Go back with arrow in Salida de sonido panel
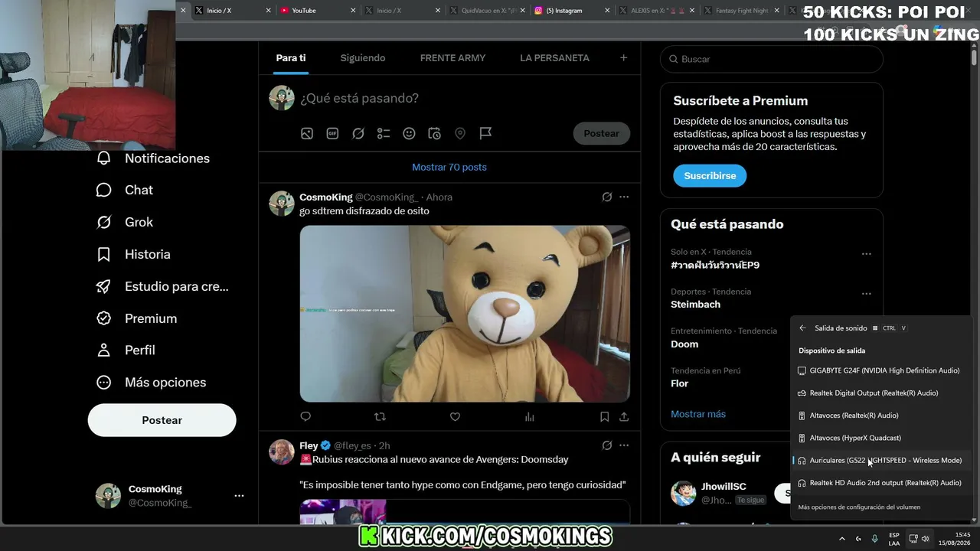This screenshot has height=551, width=980. click(802, 328)
